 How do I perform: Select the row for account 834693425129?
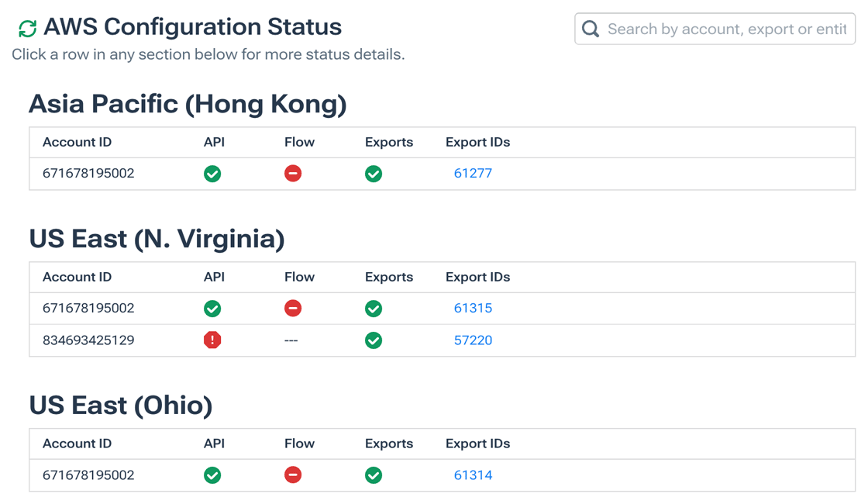pos(116,340)
